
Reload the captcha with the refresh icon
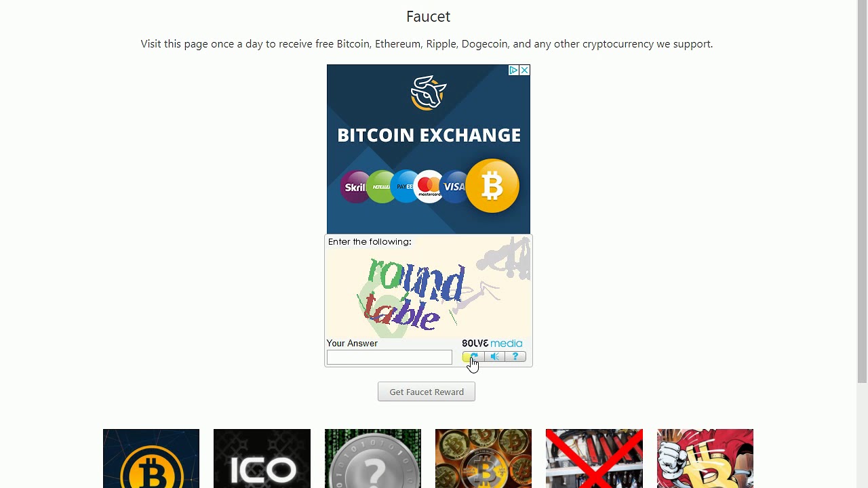[x=472, y=357]
